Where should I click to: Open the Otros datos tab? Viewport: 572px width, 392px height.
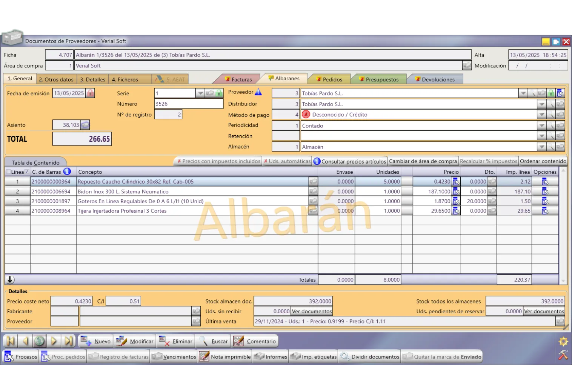56,80
